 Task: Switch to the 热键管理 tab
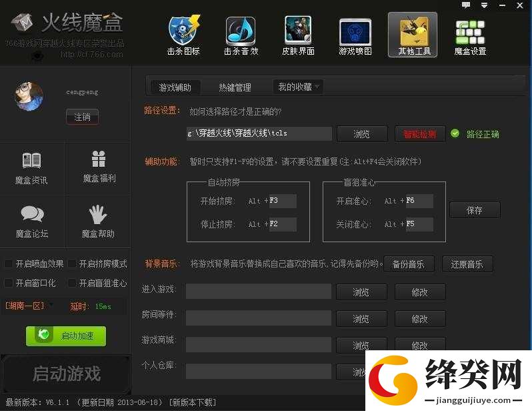click(235, 87)
